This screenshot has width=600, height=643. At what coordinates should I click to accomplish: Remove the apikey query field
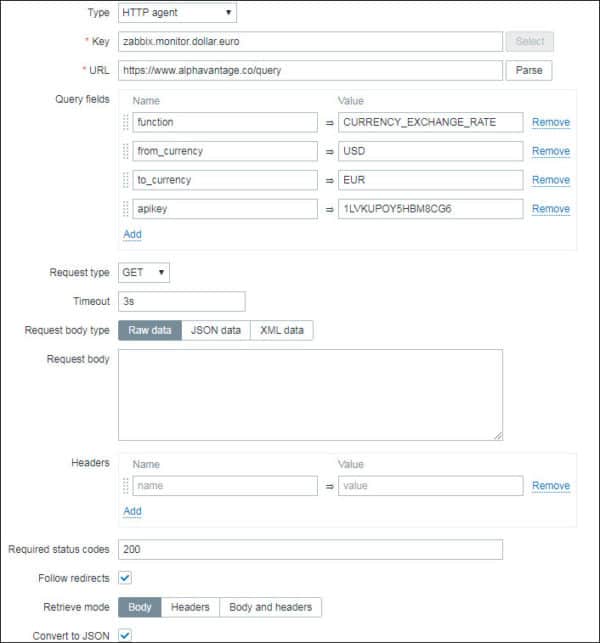[550, 209]
